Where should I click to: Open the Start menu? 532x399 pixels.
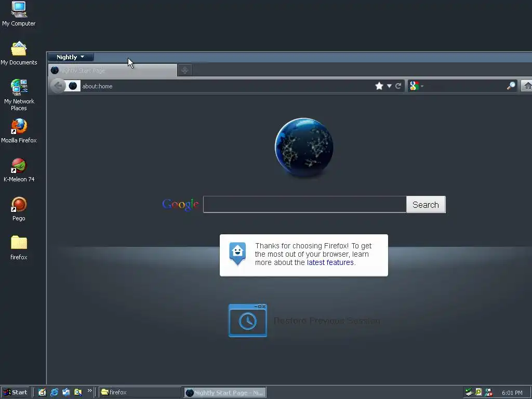[16, 392]
